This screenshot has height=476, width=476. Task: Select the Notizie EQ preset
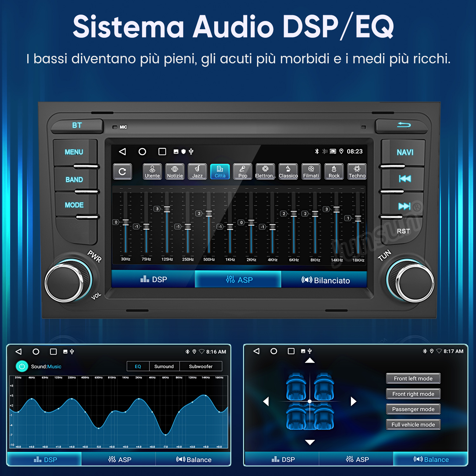[175, 172]
